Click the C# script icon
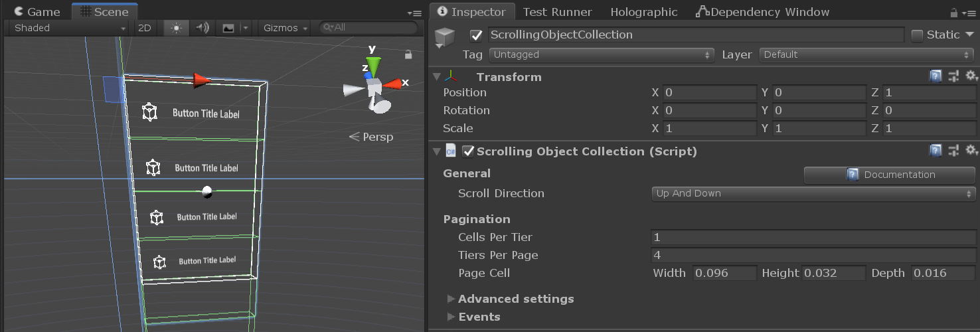 [x=451, y=151]
